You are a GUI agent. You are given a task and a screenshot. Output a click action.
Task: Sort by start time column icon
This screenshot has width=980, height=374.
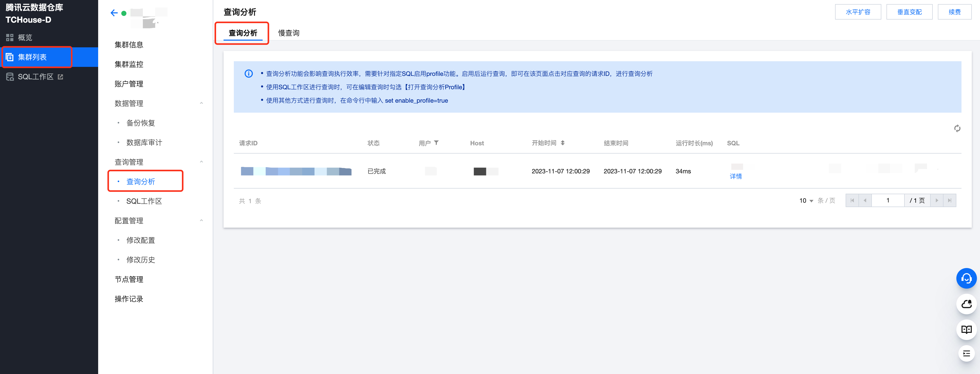click(563, 143)
